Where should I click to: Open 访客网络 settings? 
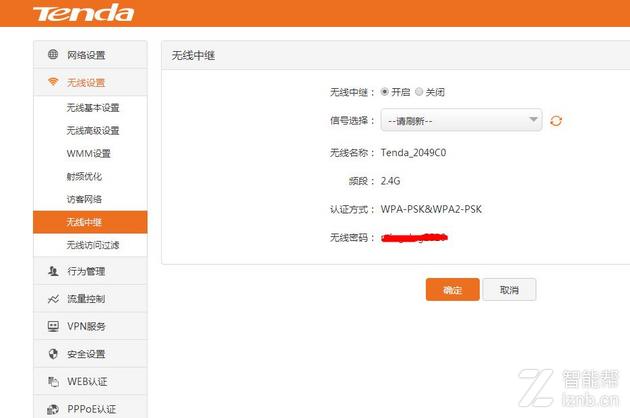84,199
